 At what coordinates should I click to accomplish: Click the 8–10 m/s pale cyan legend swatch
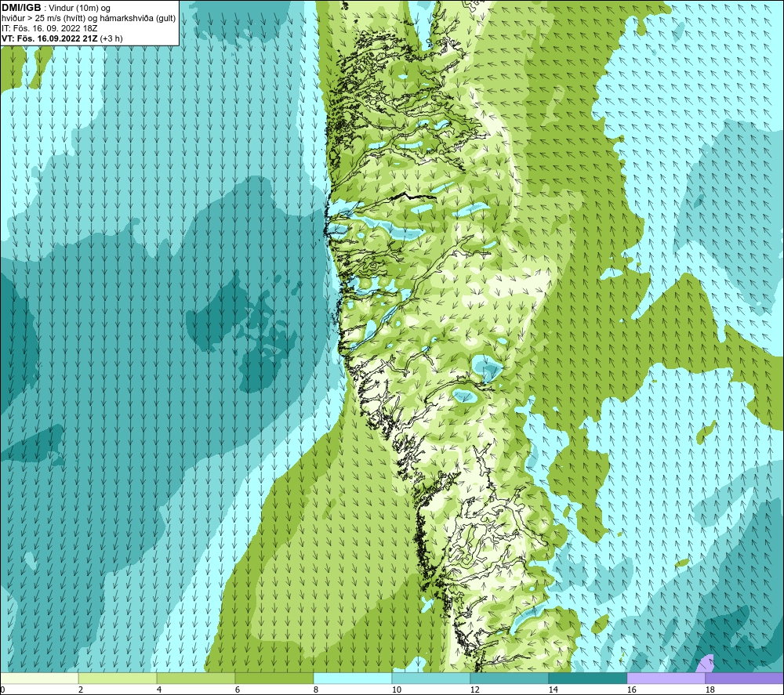click(x=353, y=678)
